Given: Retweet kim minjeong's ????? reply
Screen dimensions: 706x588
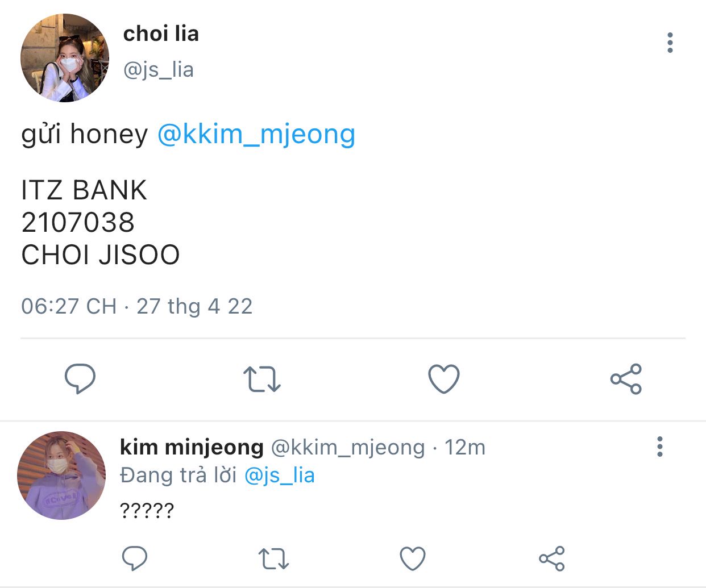Looking at the screenshot, I should pos(273,558).
